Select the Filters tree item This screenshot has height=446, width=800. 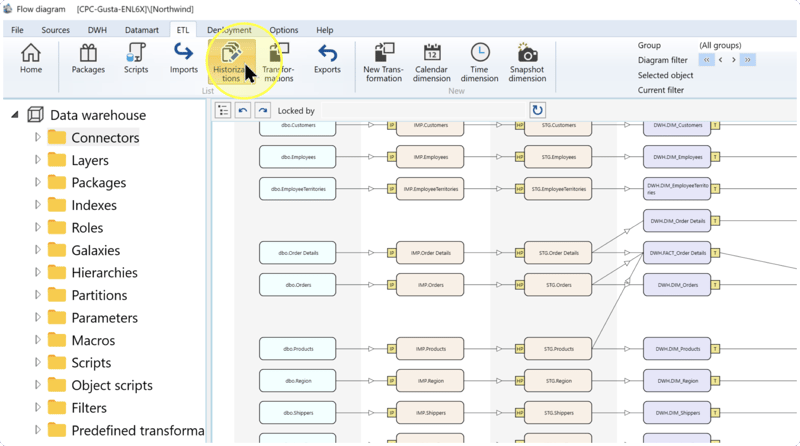pyautogui.click(x=89, y=408)
